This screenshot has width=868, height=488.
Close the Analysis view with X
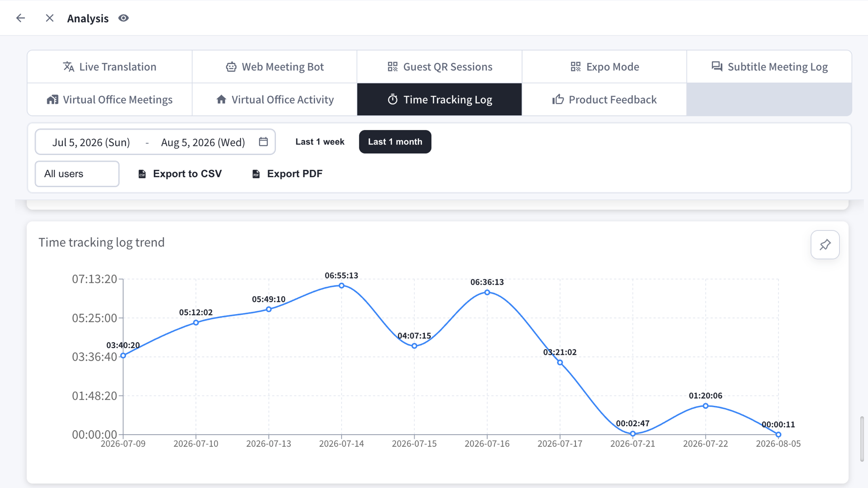point(50,18)
